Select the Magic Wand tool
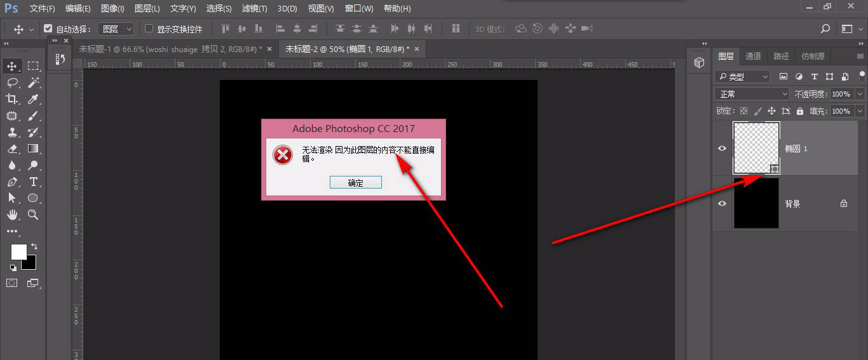Image resolution: width=868 pixels, height=360 pixels. click(x=33, y=83)
